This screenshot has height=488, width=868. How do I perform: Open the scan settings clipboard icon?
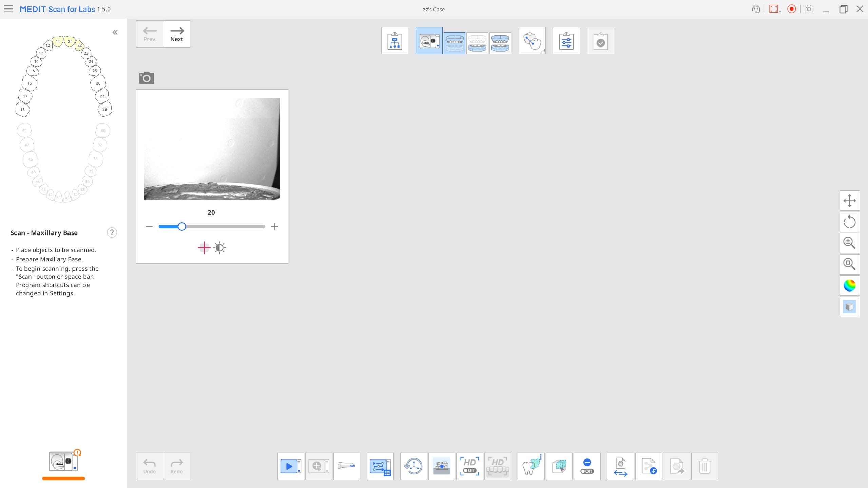coord(566,41)
